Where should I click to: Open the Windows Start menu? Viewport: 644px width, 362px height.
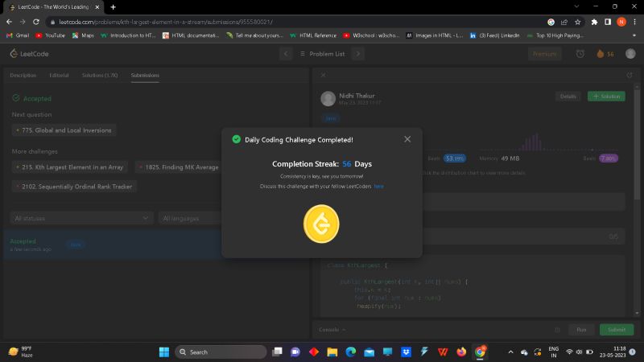tap(164, 352)
